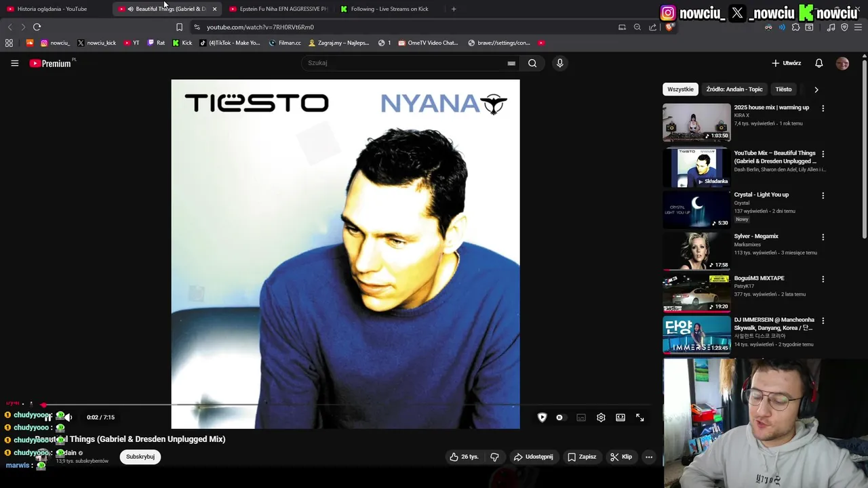
Task: Bookmark this page via the bookmark icon
Action: (x=179, y=27)
